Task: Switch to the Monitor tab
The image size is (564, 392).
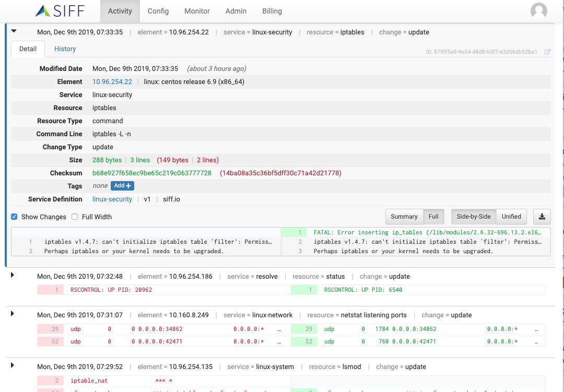Action: tap(197, 11)
